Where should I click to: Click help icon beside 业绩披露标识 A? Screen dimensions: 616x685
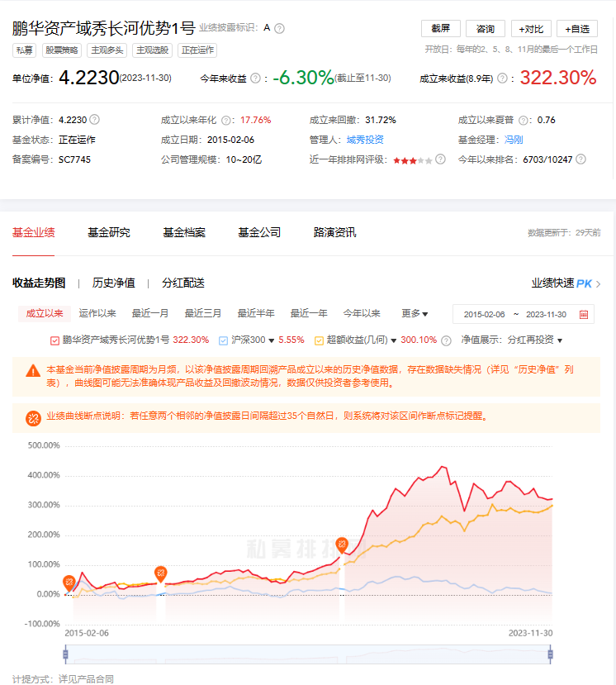point(279,28)
